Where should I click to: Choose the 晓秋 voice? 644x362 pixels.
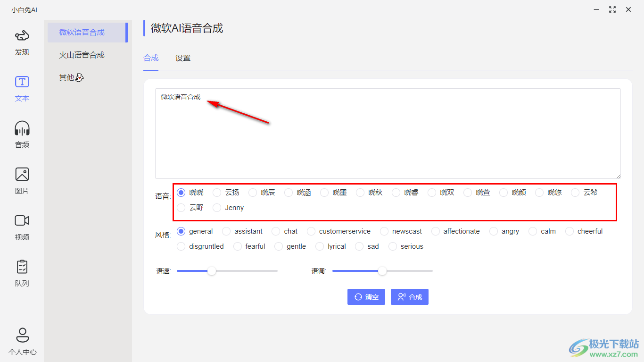[x=370, y=193]
